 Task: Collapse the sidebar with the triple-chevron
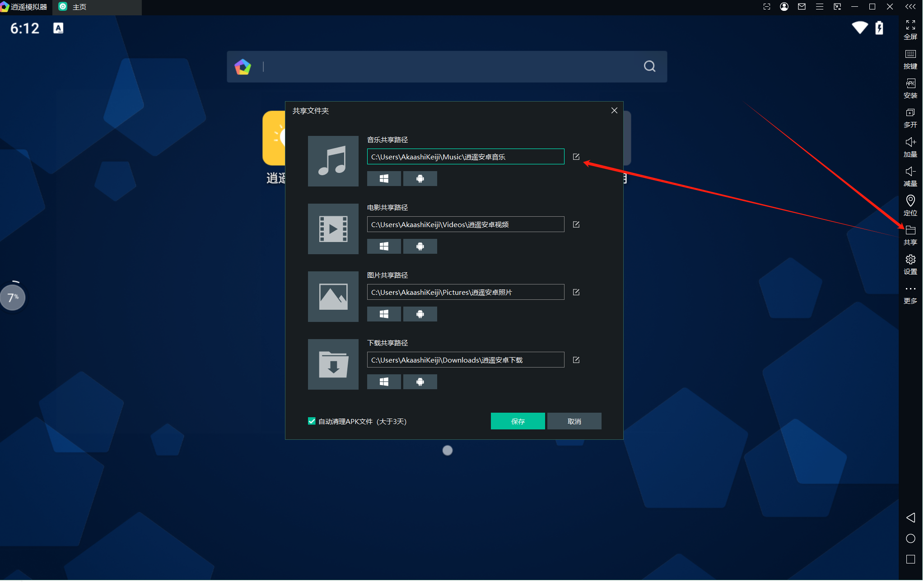910,7
